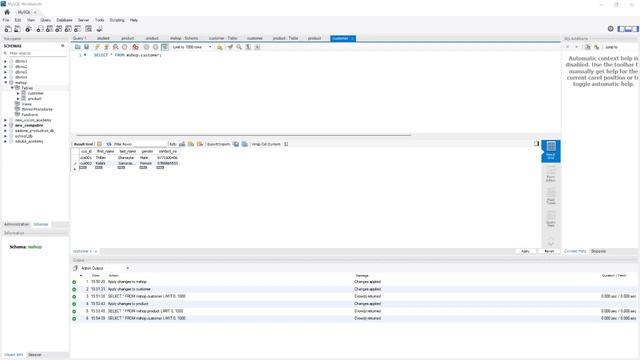The width and height of the screenshot is (640, 360).
Task: Click the red stop-on-error toggle icon
Action: click(135, 47)
